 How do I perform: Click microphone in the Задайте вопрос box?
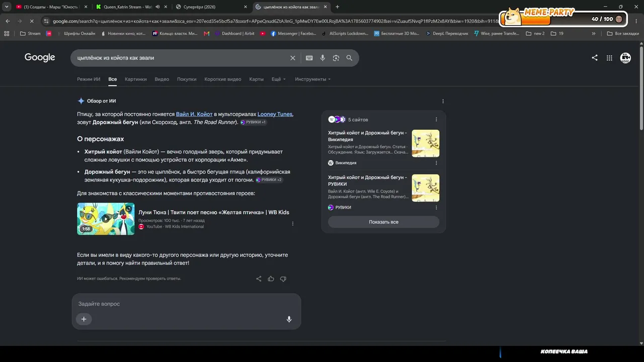click(289, 319)
